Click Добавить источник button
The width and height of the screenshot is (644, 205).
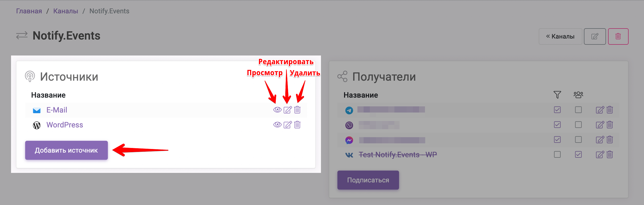67,150
